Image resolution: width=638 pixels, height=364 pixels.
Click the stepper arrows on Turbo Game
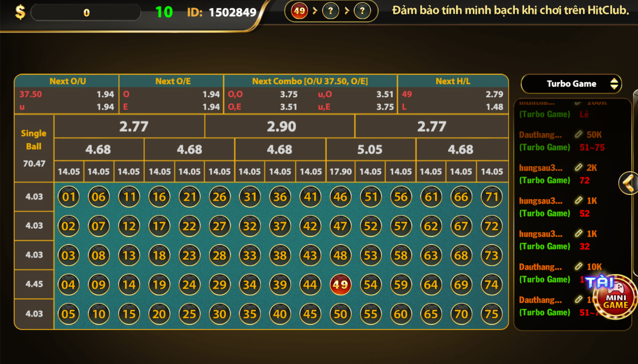[614, 84]
